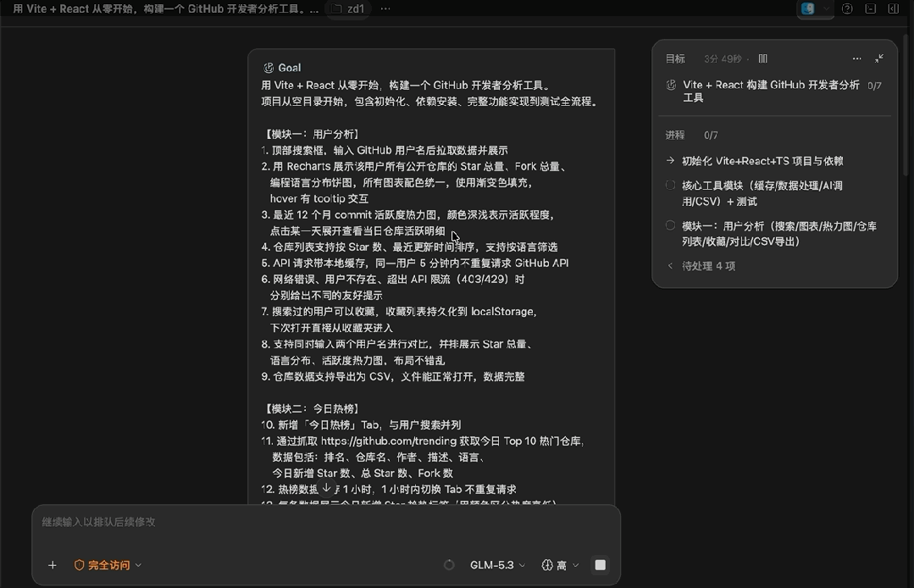This screenshot has width=914, height=588.
Task: Click the conversation title in the top bar
Action: pyautogui.click(x=165, y=8)
